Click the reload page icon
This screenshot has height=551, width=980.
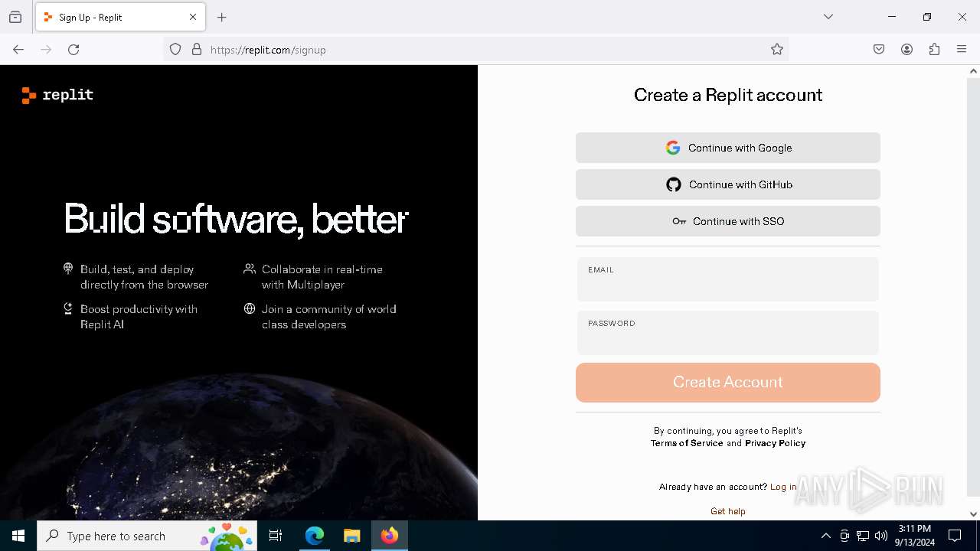73,50
